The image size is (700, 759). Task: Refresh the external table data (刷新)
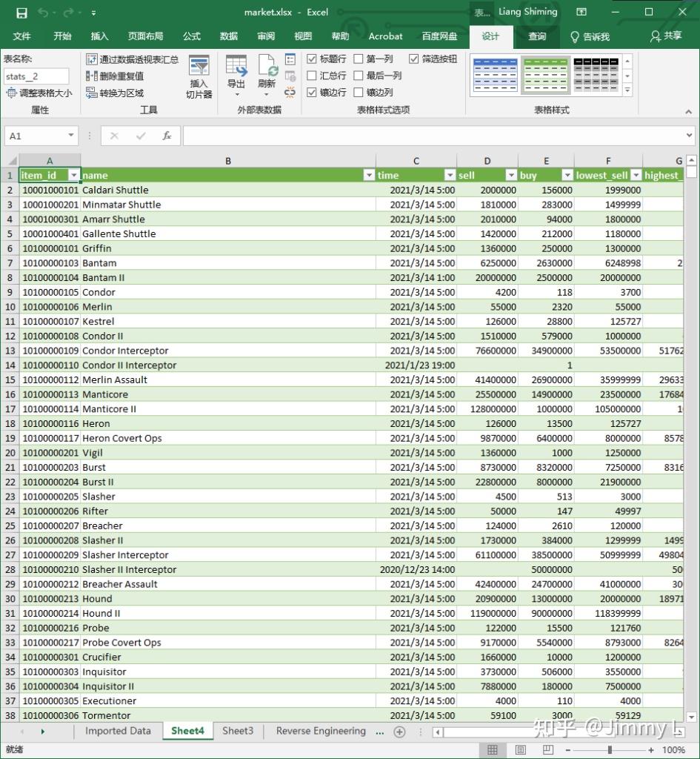[266, 74]
